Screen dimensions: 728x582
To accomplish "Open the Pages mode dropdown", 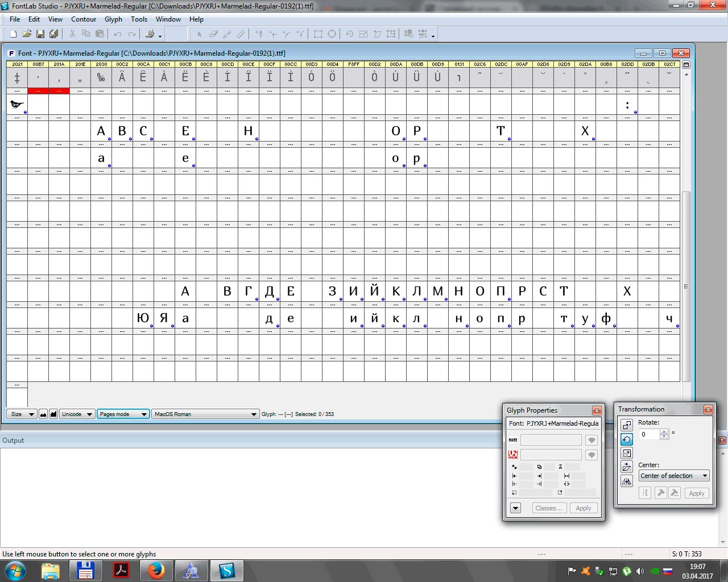I will click(123, 414).
